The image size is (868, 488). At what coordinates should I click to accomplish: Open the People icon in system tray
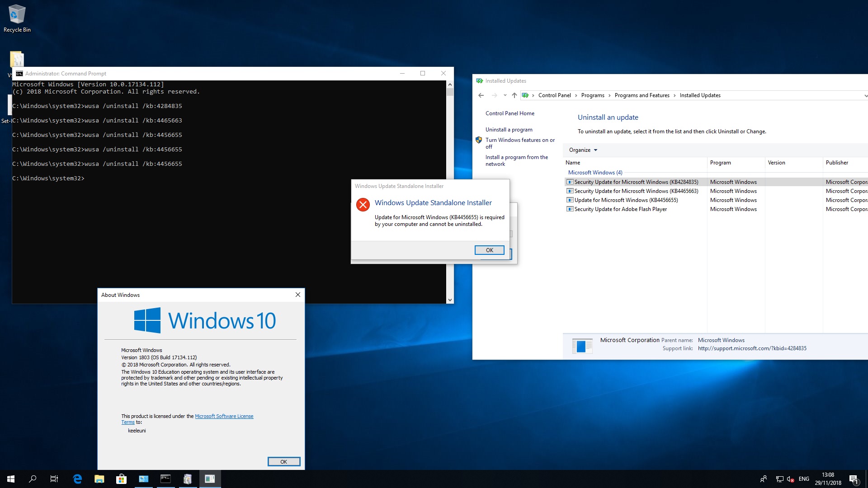[x=764, y=479]
